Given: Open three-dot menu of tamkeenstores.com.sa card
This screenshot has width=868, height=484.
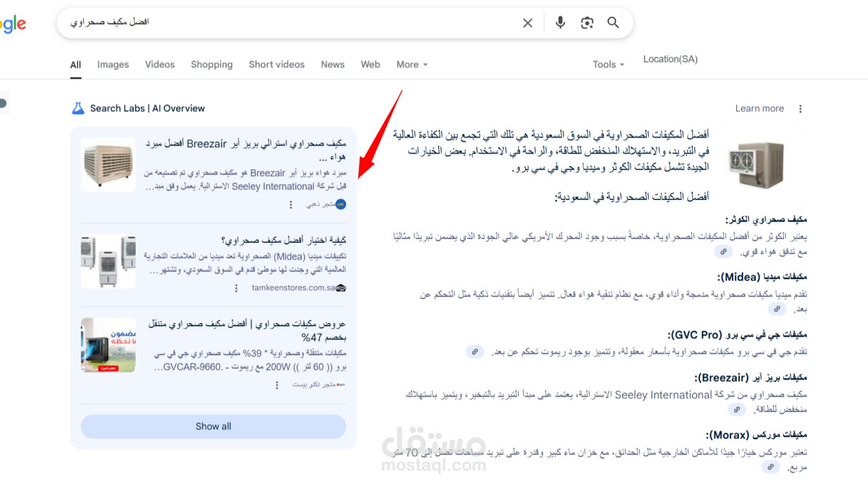Looking at the screenshot, I should [x=236, y=288].
